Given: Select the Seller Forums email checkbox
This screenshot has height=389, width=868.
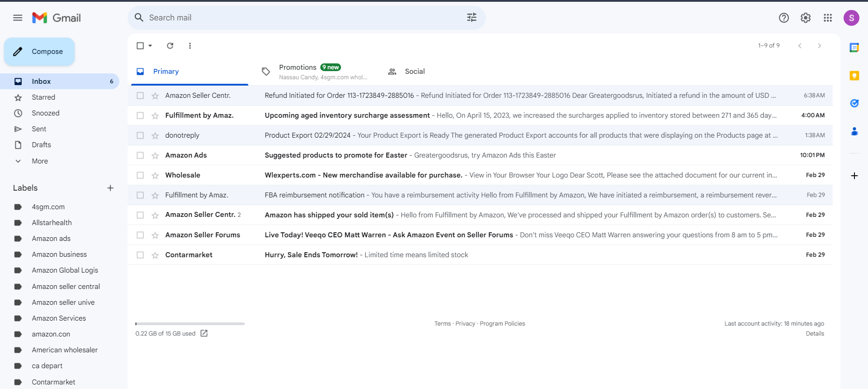Looking at the screenshot, I should [140, 235].
